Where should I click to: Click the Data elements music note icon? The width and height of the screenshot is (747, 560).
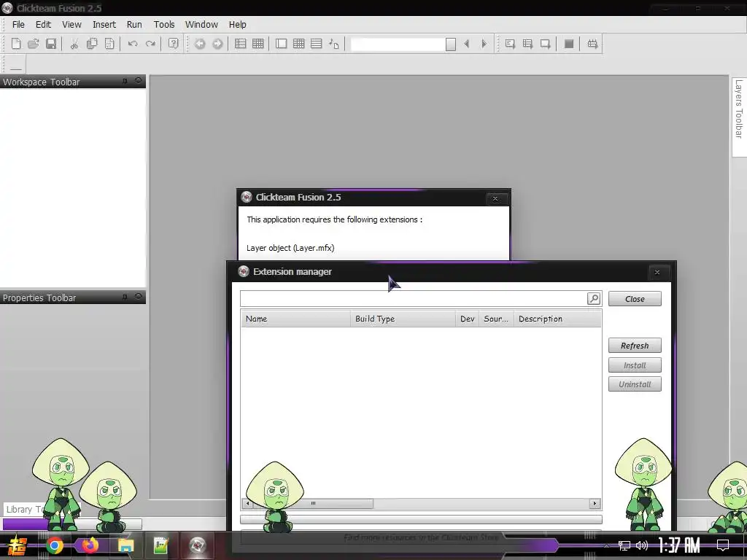coord(334,44)
